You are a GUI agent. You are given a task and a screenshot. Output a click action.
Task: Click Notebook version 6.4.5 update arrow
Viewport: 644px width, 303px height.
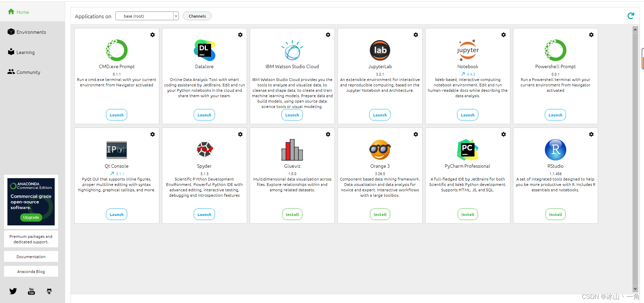point(463,74)
